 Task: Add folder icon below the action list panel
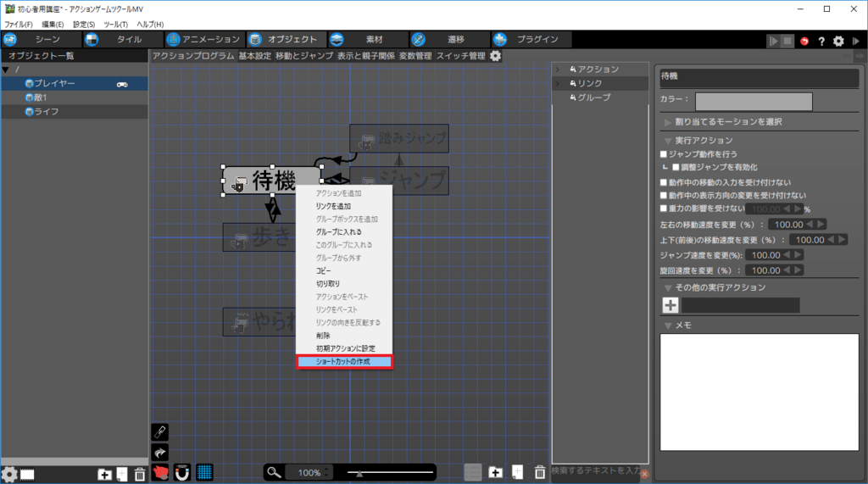coord(495,472)
